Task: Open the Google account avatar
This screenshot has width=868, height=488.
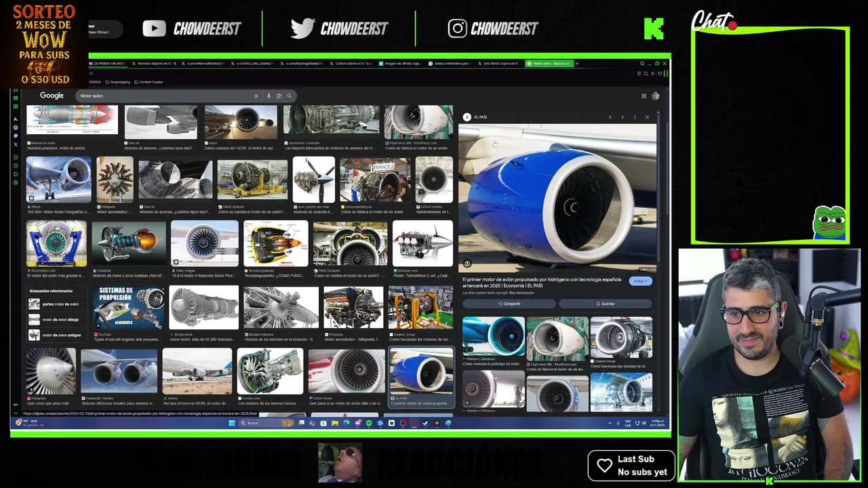Action: (x=656, y=96)
